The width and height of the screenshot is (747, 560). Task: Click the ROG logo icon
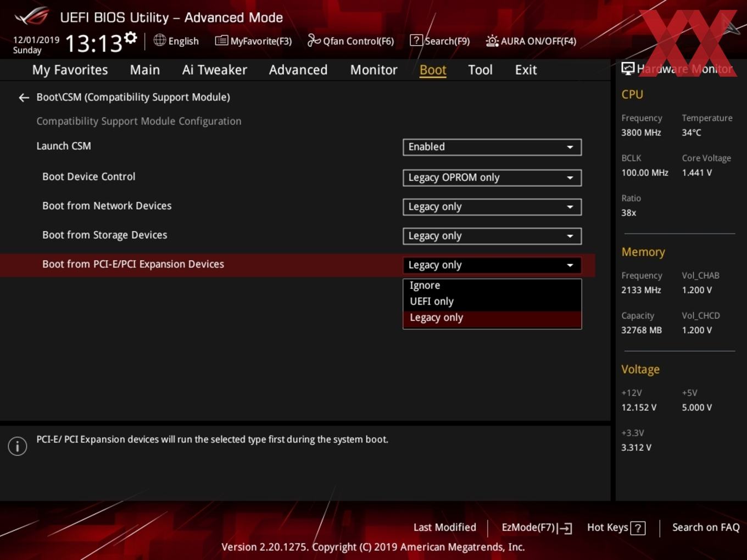tap(32, 16)
